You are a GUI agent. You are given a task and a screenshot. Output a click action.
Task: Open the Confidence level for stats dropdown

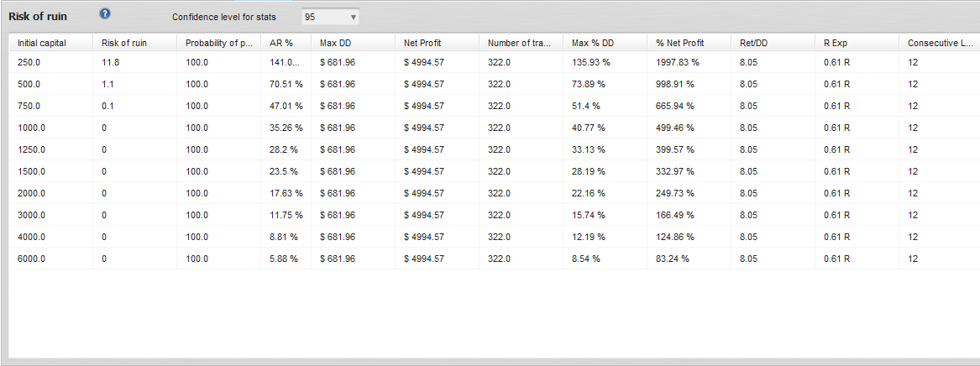330,17
